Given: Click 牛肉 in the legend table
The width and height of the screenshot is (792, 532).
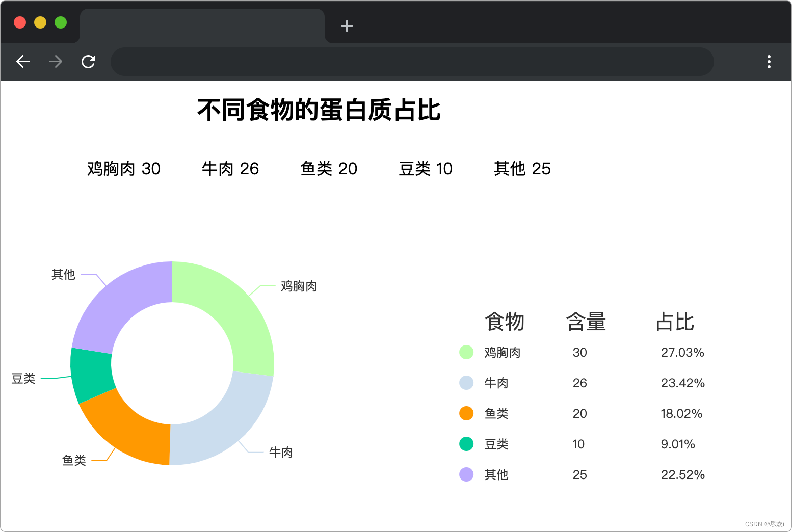Looking at the screenshot, I should 496,383.
